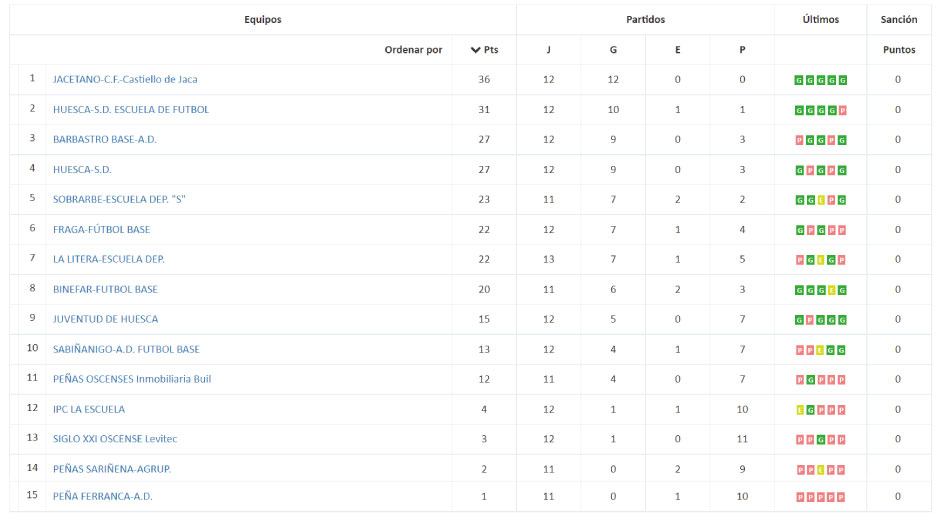Click the green G result icon in SIGLO XXI OSCENSE row
Screen dimensions: 937x515
[x=821, y=440]
